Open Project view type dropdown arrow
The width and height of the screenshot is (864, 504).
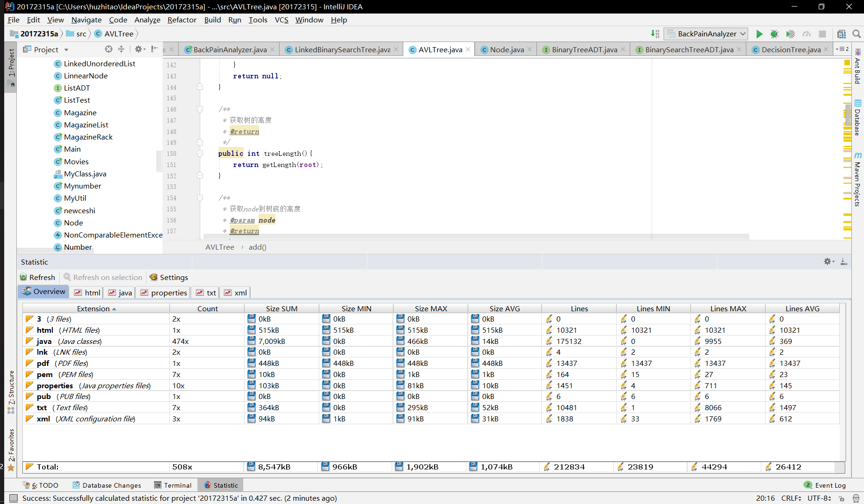pos(66,49)
